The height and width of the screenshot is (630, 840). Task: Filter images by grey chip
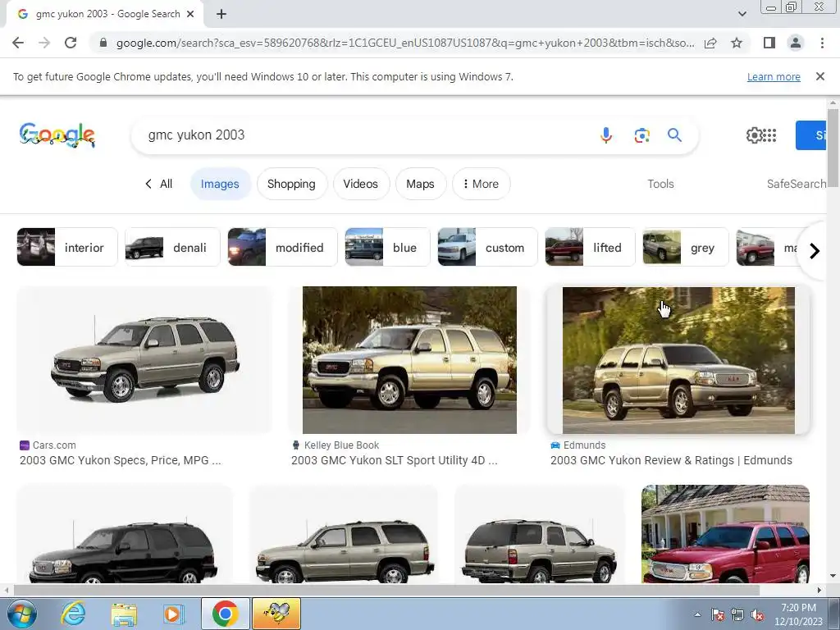click(x=686, y=247)
